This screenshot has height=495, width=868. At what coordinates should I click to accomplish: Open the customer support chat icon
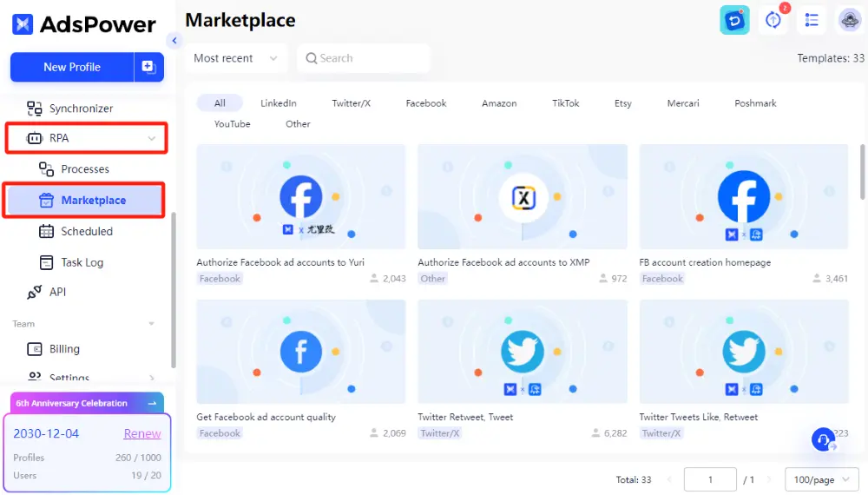[x=824, y=439]
